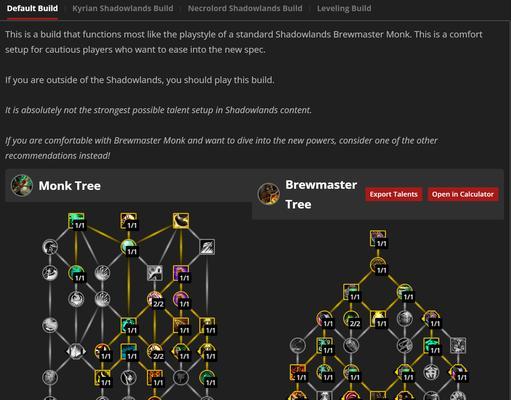The width and height of the screenshot is (511, 400).
Task: Click the first 2/2 talent in the Monk tree
Action: pos(155,299)
